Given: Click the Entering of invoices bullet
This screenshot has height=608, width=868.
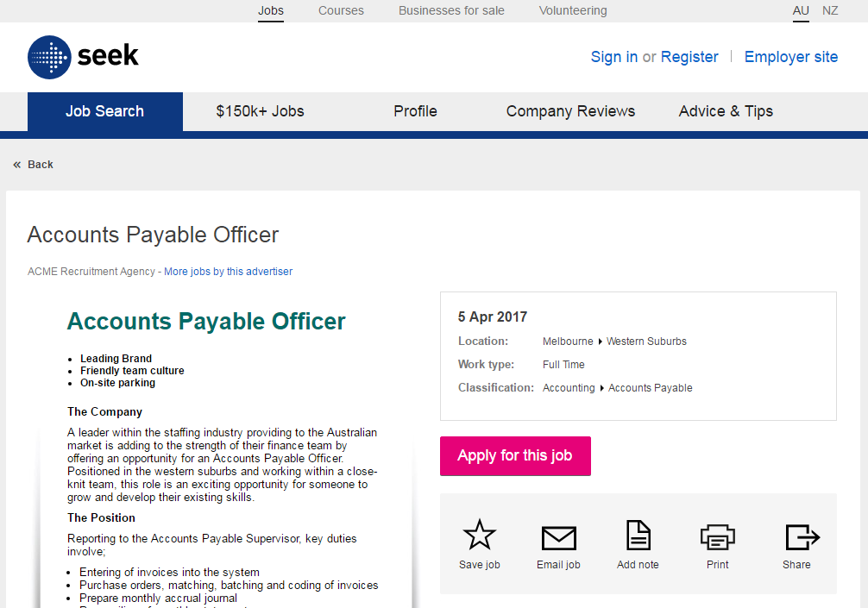Looking at the screenshot, I should click(x=169, y=572).
